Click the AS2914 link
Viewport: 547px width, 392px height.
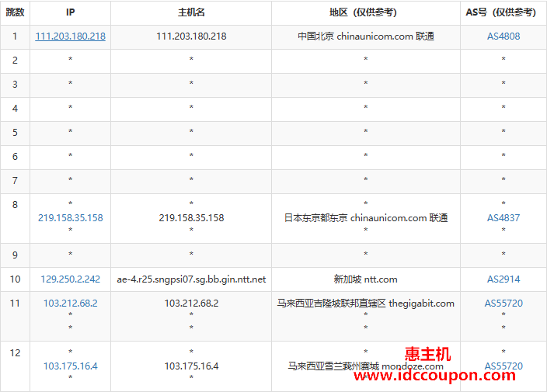pyautogui.click(x=503, y=279)
